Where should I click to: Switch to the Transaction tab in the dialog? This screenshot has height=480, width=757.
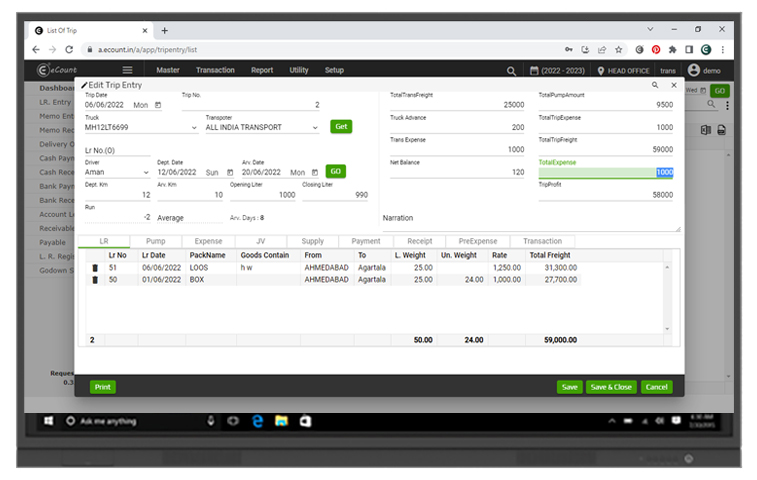(x=543, y=241)
